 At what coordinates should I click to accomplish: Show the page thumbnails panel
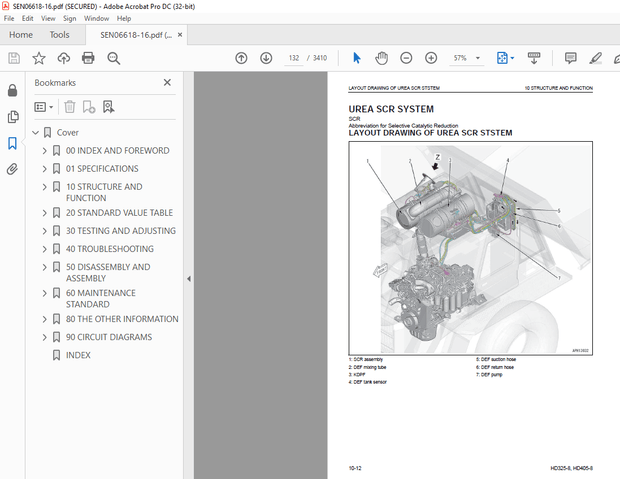pyautogui.click(x=12, y=117)
